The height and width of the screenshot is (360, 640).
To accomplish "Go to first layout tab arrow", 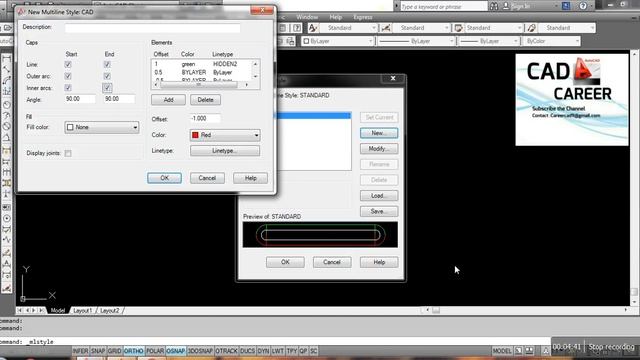I will tap(19, 311).
